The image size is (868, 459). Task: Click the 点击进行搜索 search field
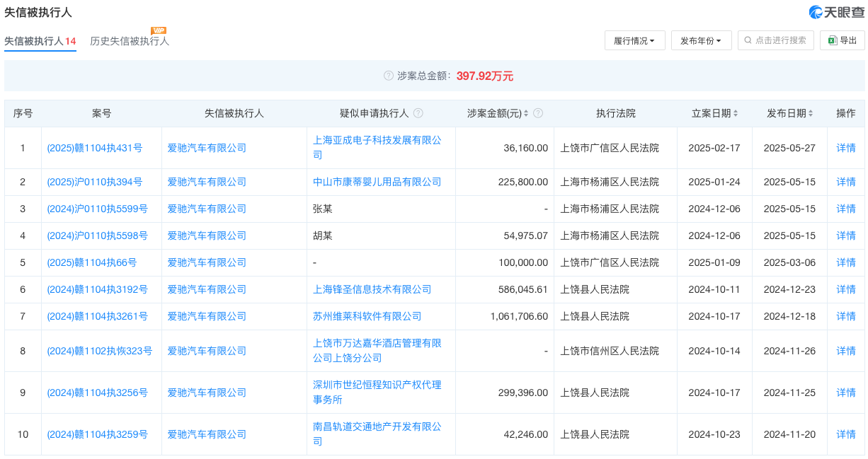(780, 40)
